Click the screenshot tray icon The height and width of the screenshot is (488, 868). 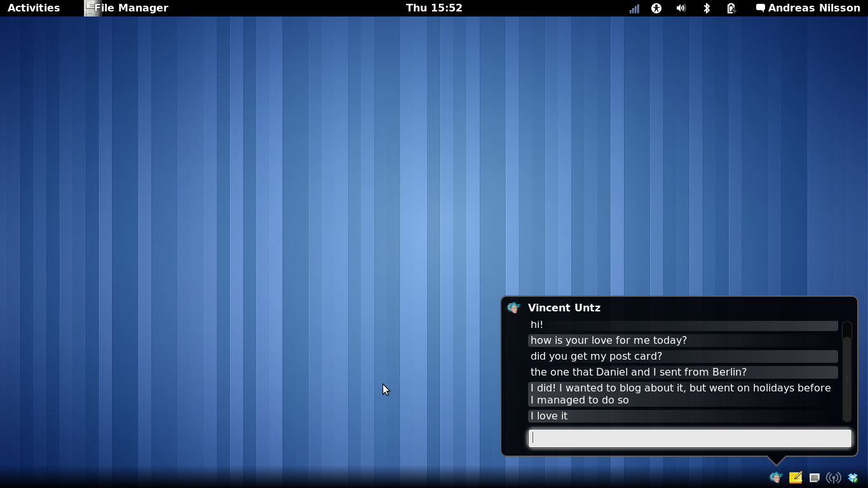click(x=814, y=477)
